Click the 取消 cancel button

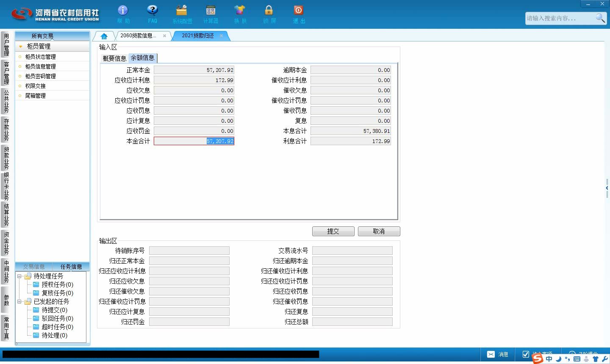(379, 231)
